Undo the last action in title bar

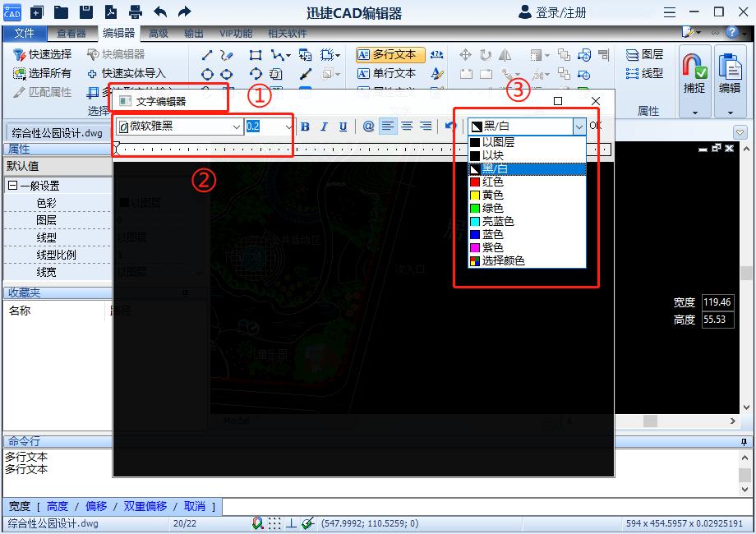pyautogui.click(x=160, y=12)
